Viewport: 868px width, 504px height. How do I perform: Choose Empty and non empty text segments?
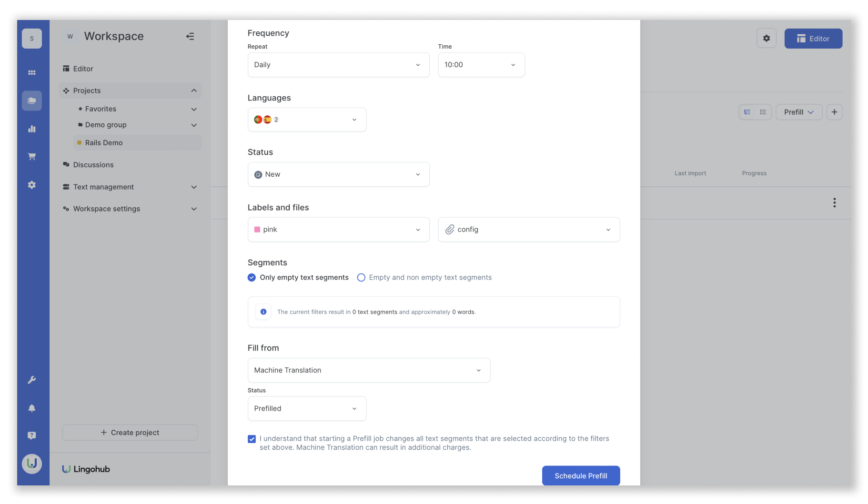tap(361, 277)
